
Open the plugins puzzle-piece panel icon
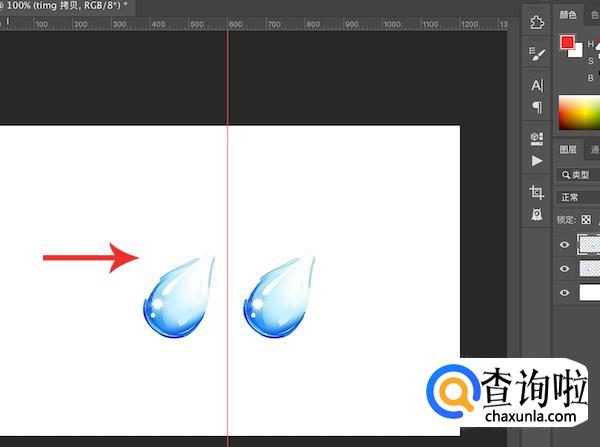[537, 23]
